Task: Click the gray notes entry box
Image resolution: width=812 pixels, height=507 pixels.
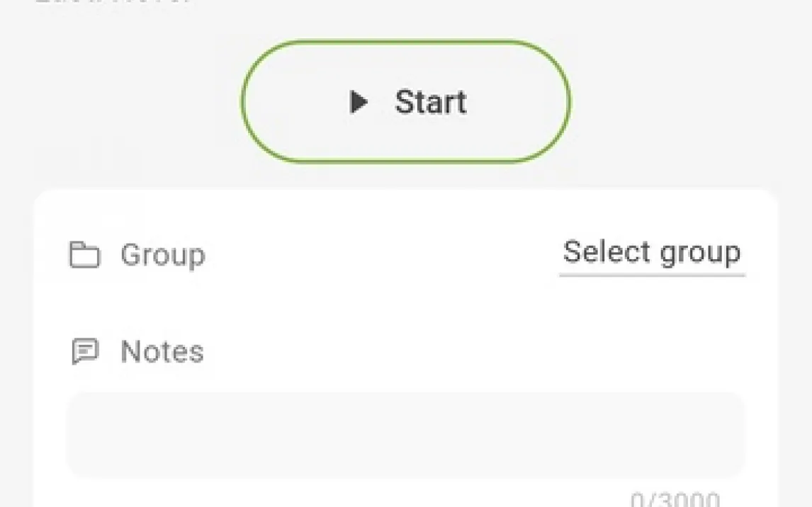Action: tap(406, 435)
